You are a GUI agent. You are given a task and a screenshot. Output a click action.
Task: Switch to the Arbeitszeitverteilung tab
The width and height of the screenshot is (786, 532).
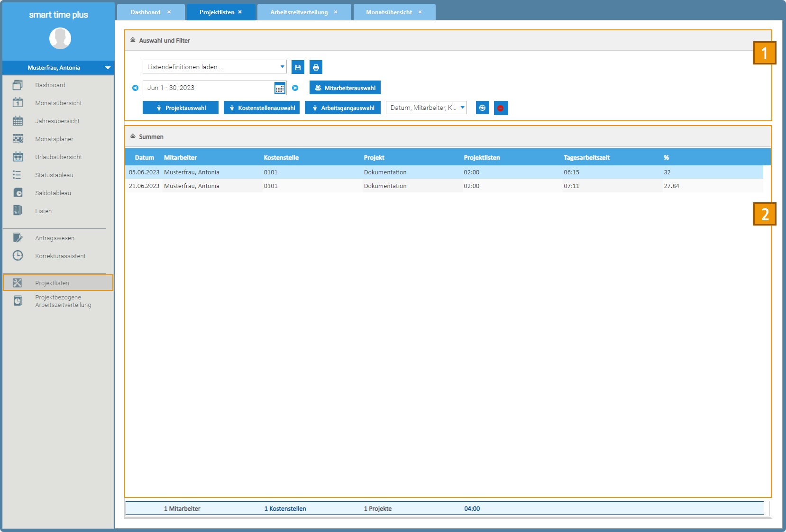[299, 12]
